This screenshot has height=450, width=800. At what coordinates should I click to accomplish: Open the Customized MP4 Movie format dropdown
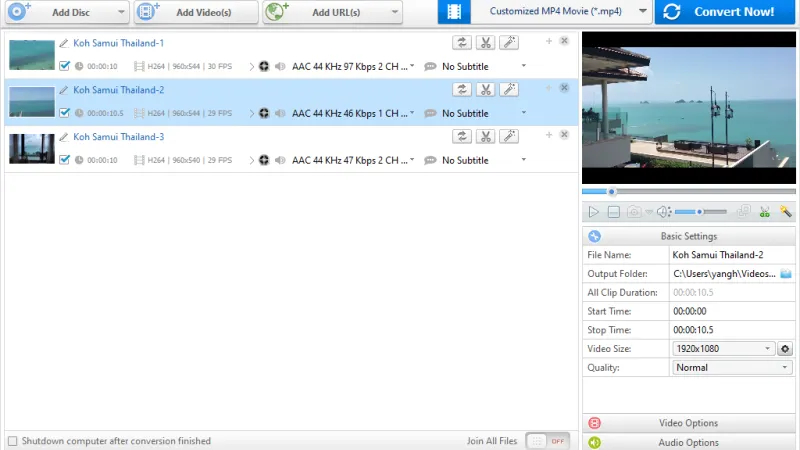coord(545,12)
